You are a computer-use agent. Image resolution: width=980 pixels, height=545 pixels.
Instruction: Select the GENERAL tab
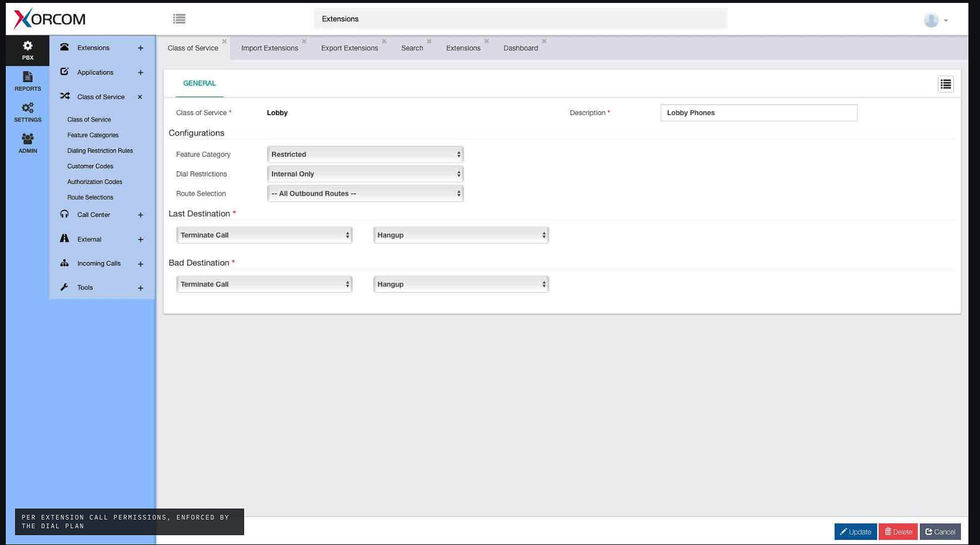[199, 83]
